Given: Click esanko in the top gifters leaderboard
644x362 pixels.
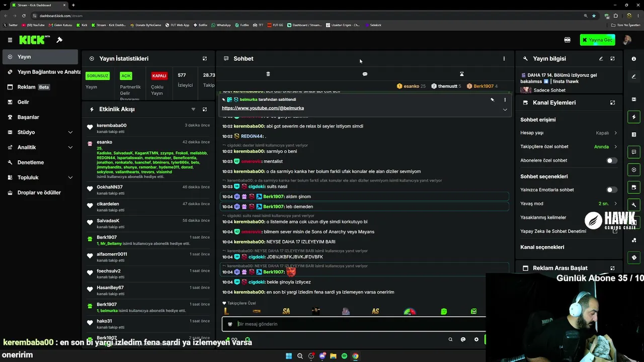Looking at the screenshot, I should pyautogui.click(x=411, y=86).
